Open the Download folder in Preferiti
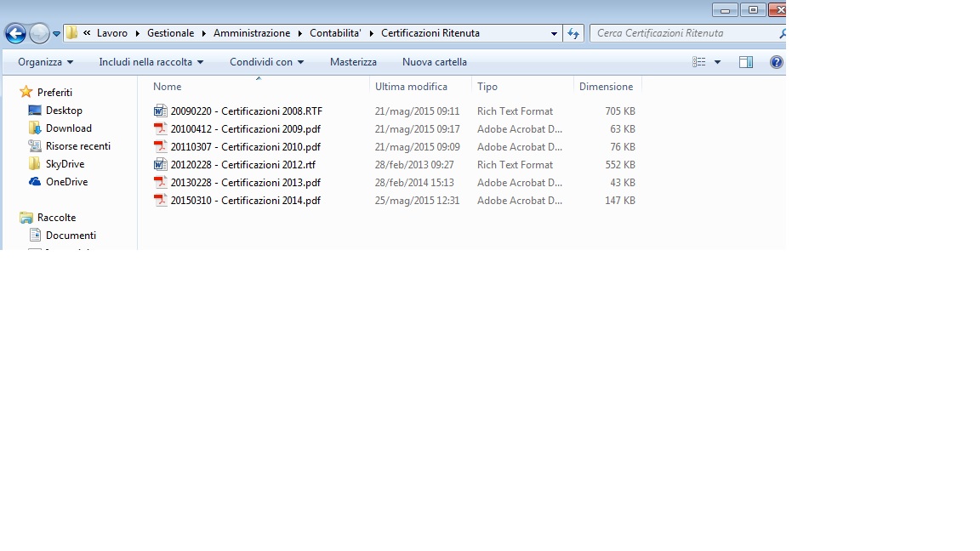The image size is (980, 551). tap(68, 128)
